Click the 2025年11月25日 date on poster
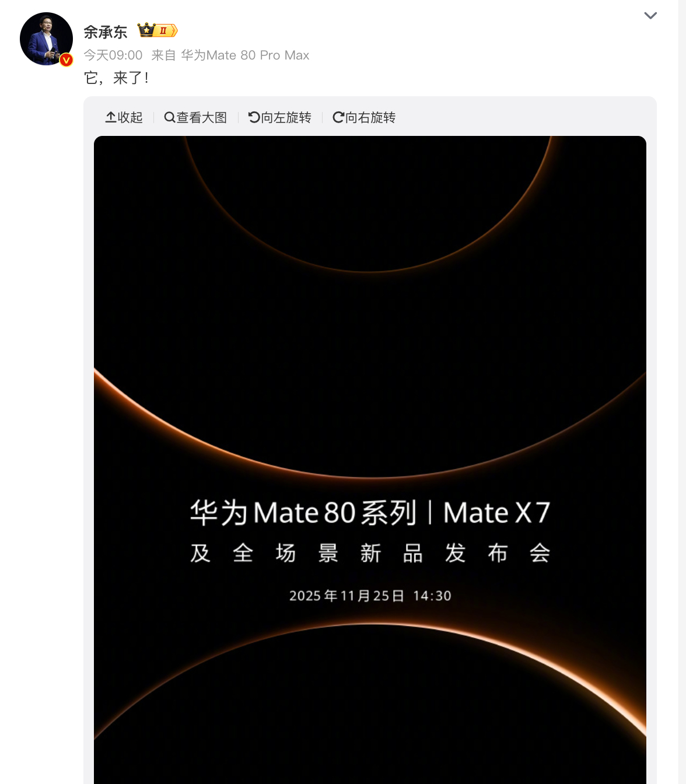Image resolution: width=686 pixels, height=784 pixels. (346, 596)
